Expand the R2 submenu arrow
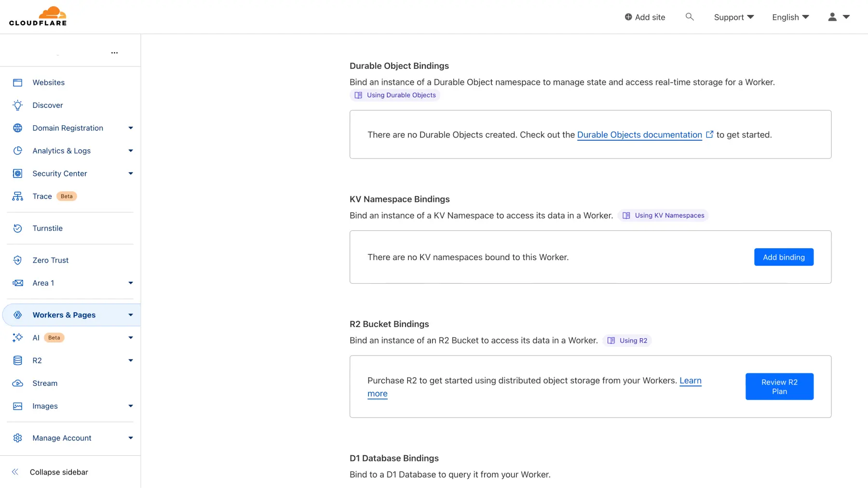868x488 pixels. 131,360
